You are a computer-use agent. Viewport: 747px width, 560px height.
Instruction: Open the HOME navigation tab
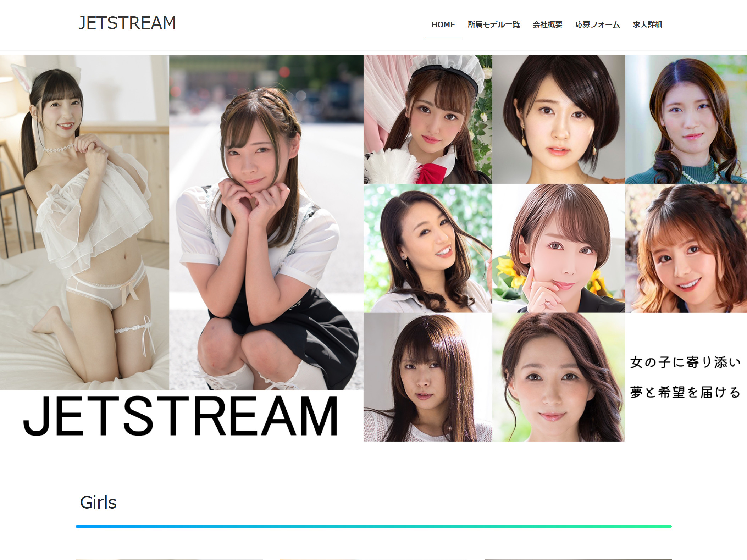coord(443,24)
